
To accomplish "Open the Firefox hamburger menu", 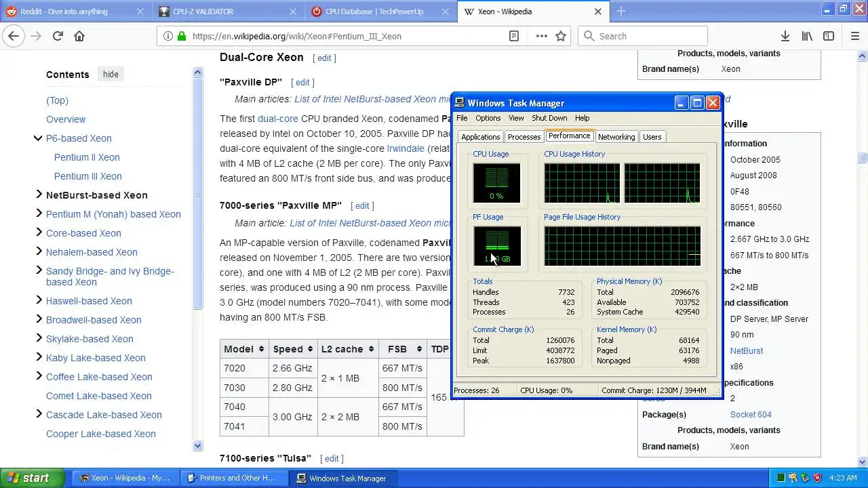I will tap(854, 36).
